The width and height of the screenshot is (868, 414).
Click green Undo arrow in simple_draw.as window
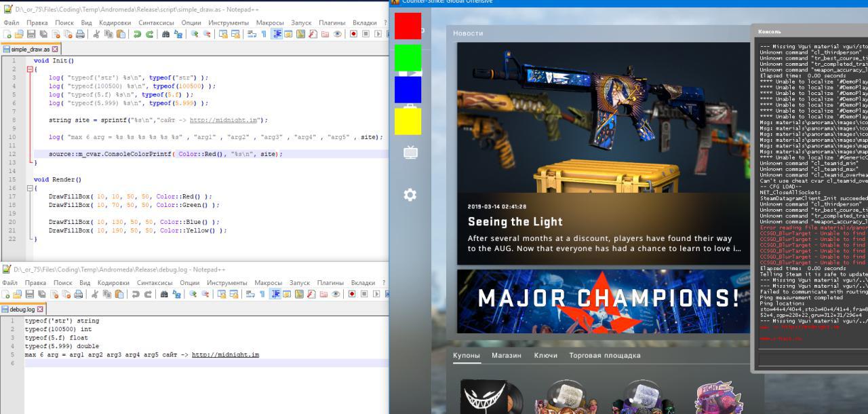tap(137, 34)
